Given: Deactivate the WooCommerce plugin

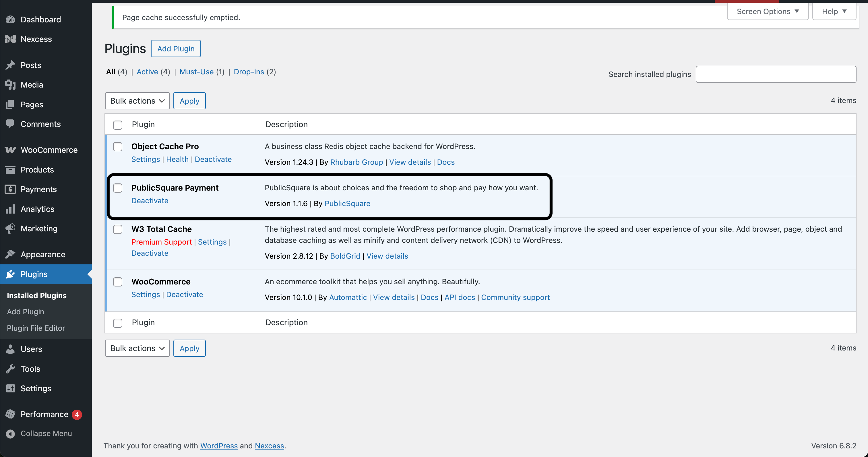Looking at the screenshot, I should [x=185, y=295].
